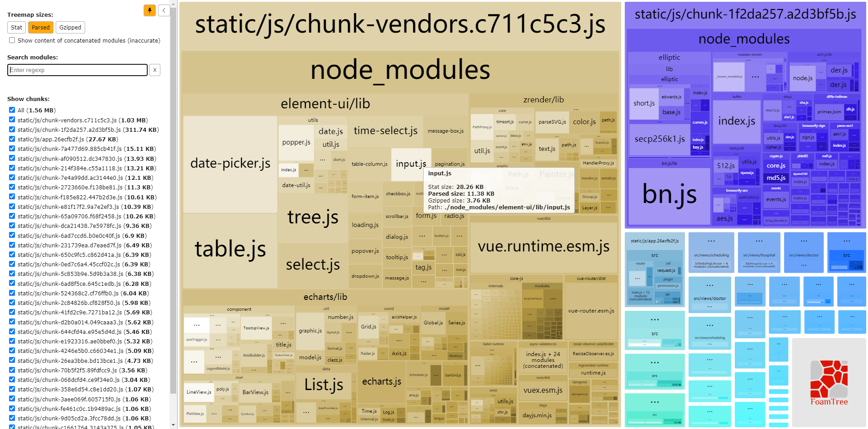Click the aes.js treemap block

click(x=724, y=219)
